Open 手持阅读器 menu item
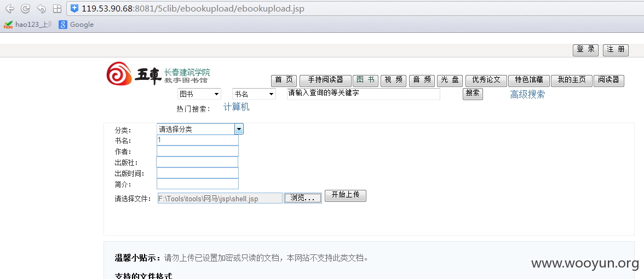Viewport: 644px width, 279px height. point(325,80)
